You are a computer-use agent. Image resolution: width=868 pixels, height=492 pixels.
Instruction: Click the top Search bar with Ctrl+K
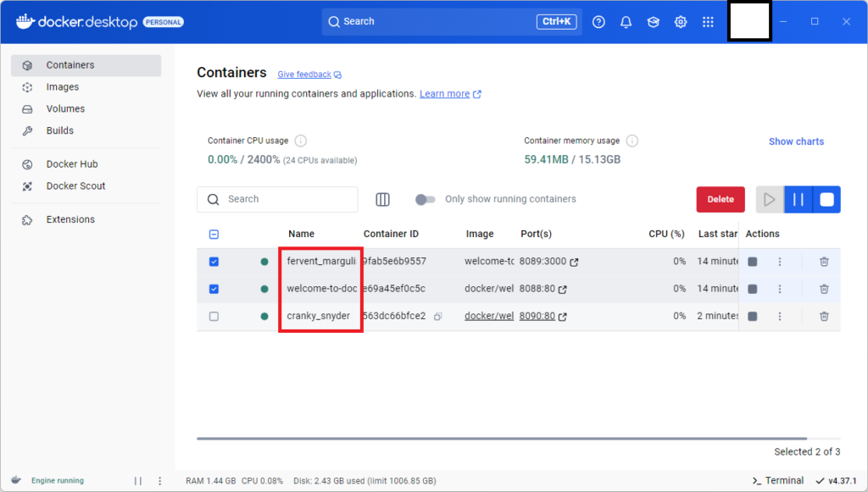tap(452, 21)
